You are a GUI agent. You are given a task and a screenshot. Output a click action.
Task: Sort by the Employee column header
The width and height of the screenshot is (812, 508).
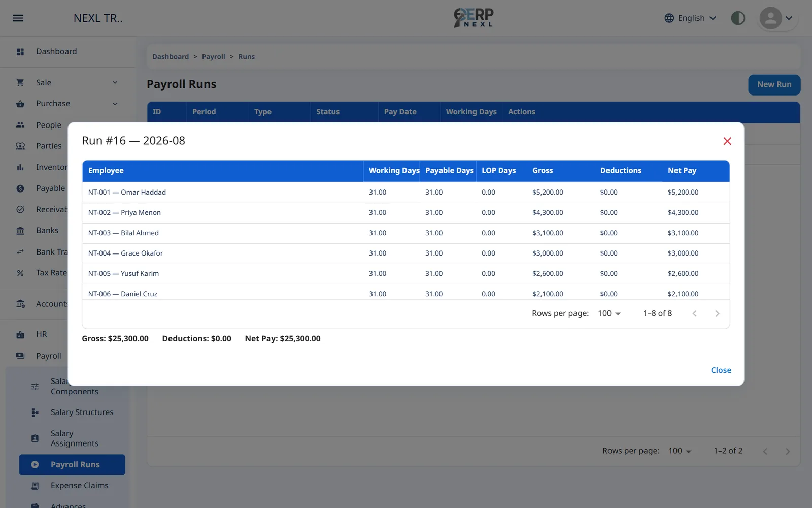(x=223, y=171)
